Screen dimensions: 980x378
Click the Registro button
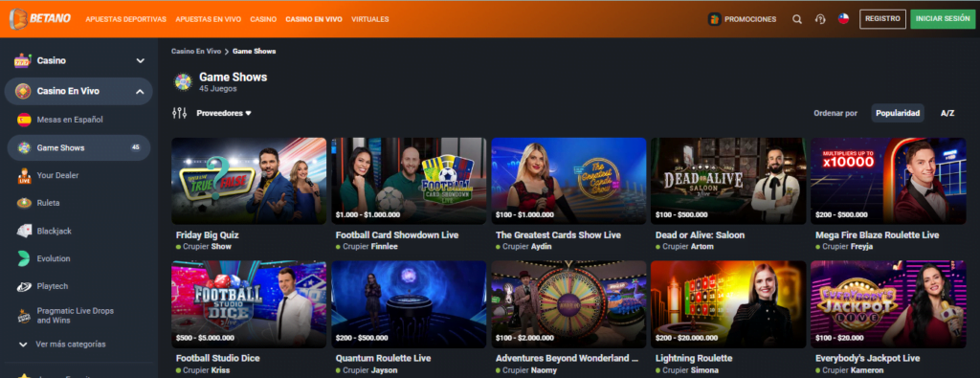point(882,19)
